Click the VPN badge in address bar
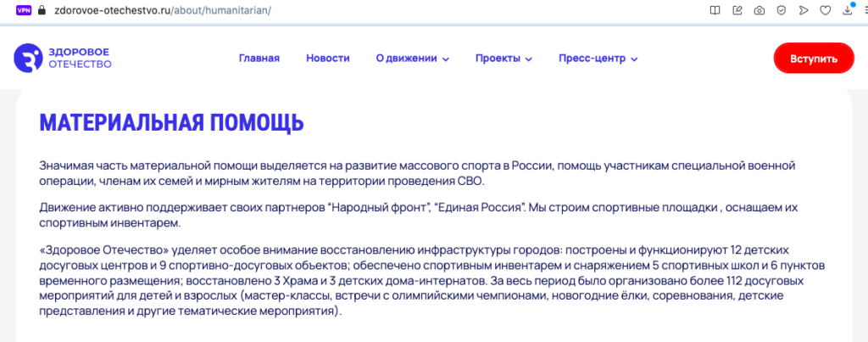 pyautogui.click(x=23, y=11)
